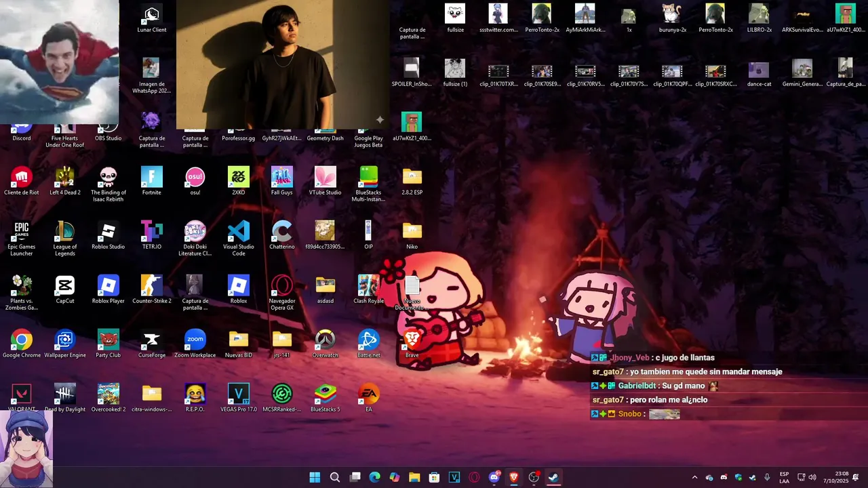Open VEGAS Pro 17.0 desktop shortcut
Image resolution: width=868 pixels, height=488 pixels.
pos(239,399)
